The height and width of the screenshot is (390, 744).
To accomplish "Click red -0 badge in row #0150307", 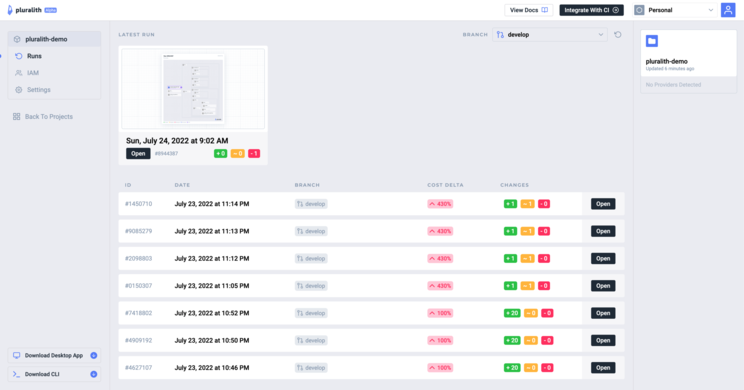I will click(x=544, y=286).
